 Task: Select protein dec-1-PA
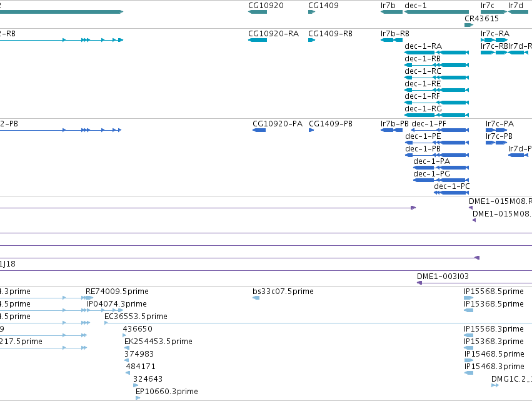[x=441, y=168]
